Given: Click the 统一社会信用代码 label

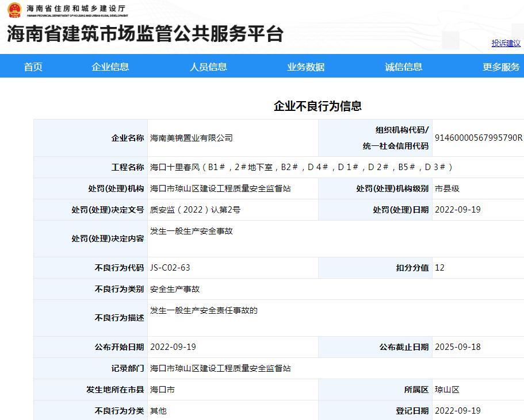Looking at the screenshot, I should click(x=396, y=147).
